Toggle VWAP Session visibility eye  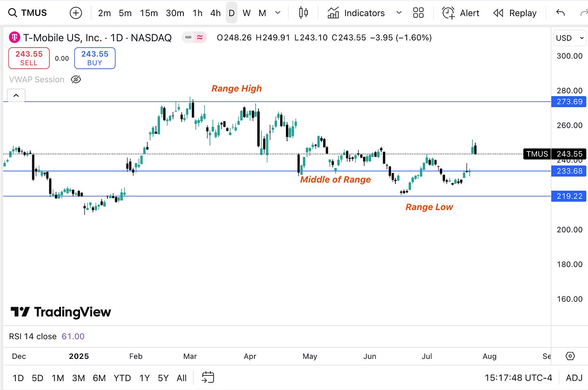[76, 80]
